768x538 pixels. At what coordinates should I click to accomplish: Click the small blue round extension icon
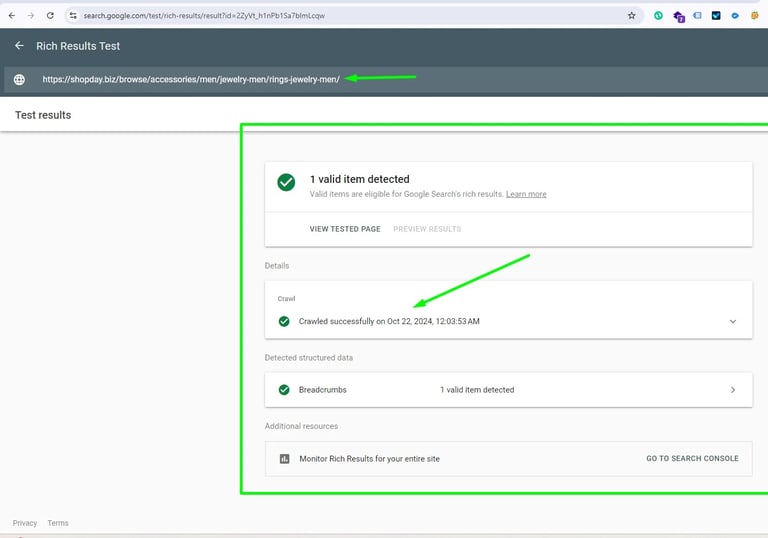pyautogui.click(x=735, y=16)
